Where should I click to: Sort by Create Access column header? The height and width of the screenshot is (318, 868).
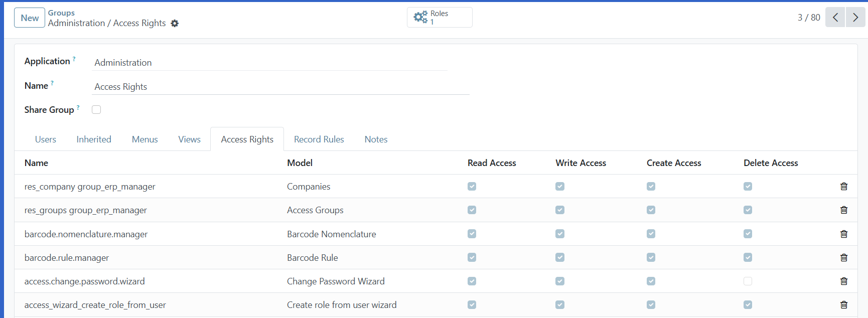click(x=674, y=163)
